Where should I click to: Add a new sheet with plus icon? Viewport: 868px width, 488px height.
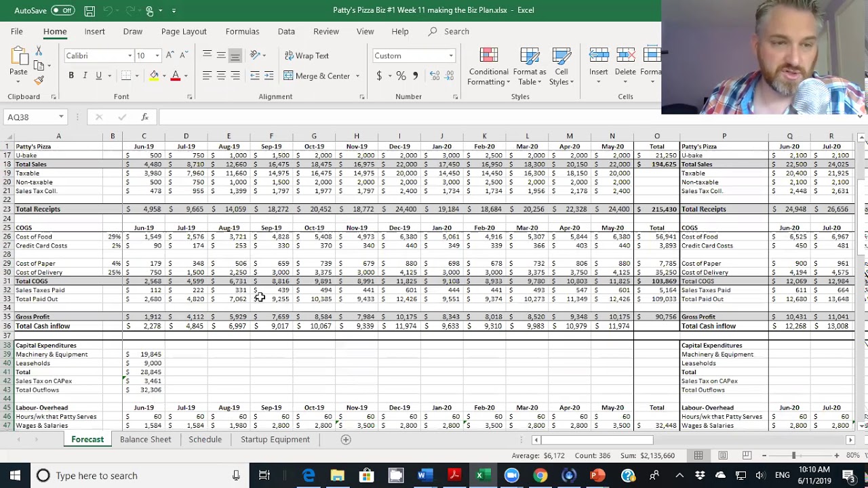click(x=345, y=439)
